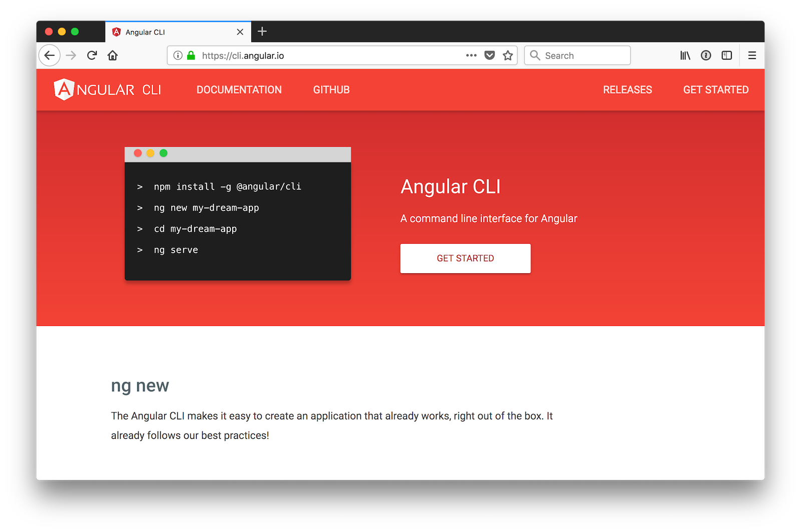Go to the browser home page

113,56
